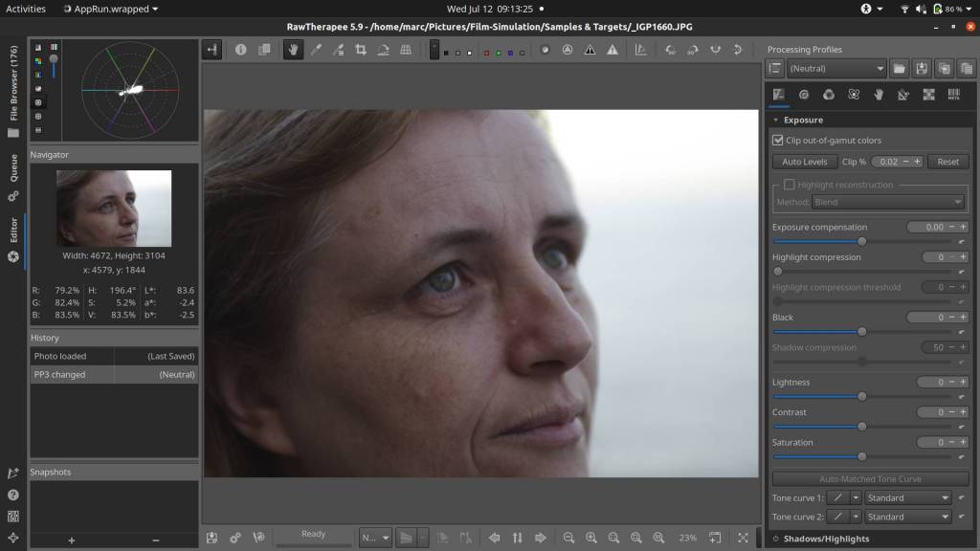
Task: Open the Color tab icon in toolbox
Action: pyautogui.click(x=829, y=95)
